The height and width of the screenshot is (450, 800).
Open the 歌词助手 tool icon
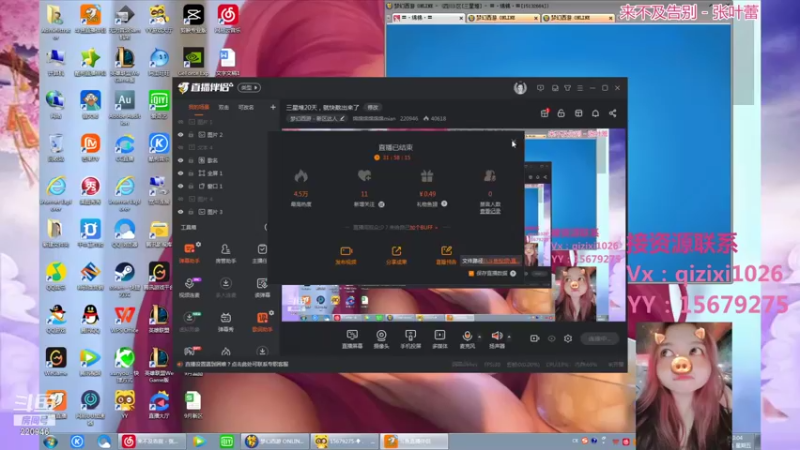tap(262, 321)
